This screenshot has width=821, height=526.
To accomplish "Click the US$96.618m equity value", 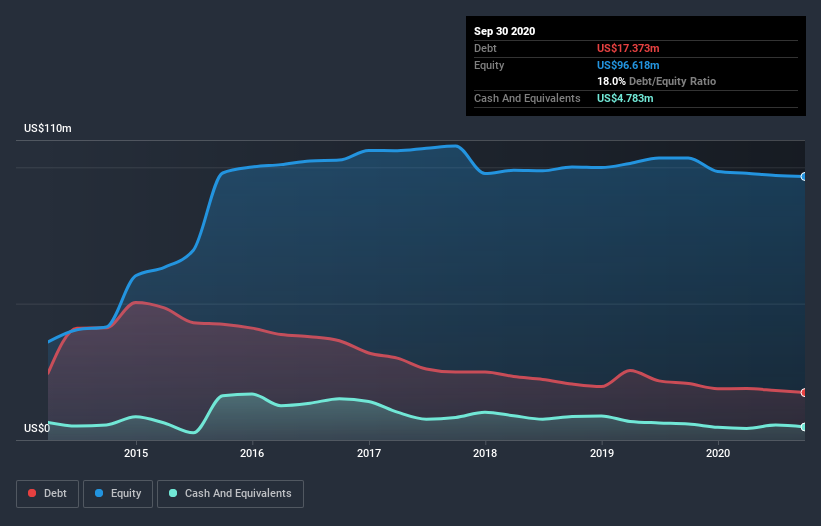I will point(628,65).
